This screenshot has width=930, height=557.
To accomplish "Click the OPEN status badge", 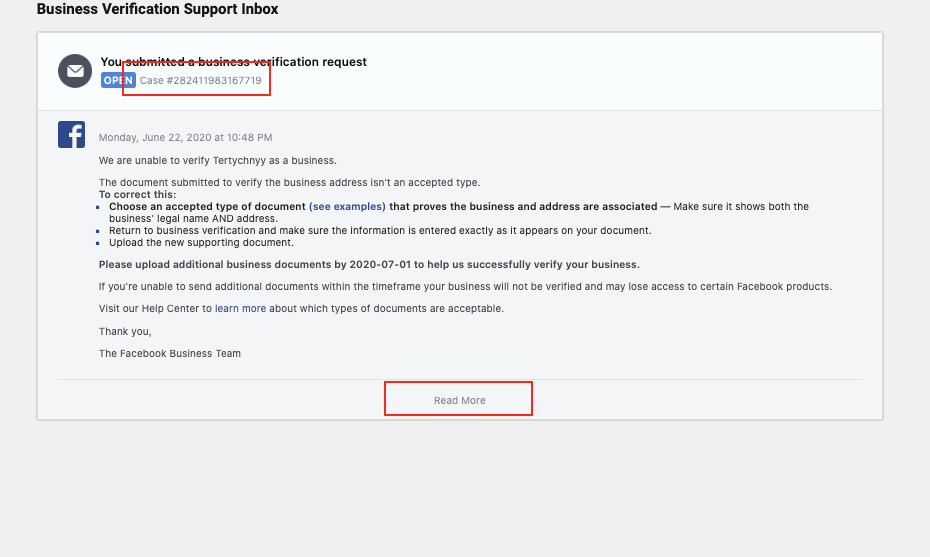I will tap(118, 80).
